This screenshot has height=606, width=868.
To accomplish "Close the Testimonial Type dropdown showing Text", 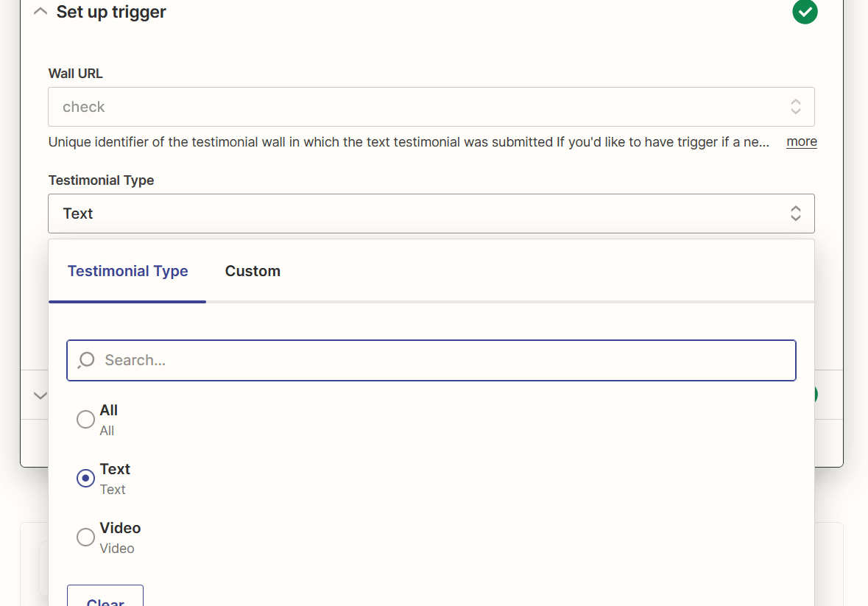I will pos(420,214).
